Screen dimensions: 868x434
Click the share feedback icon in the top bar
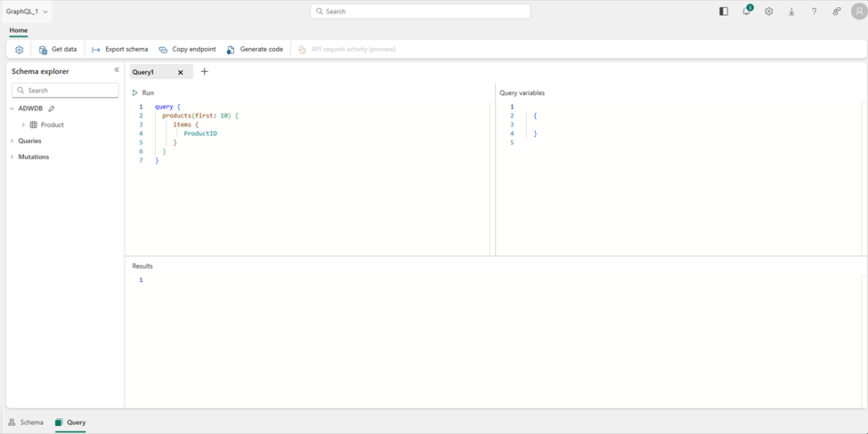point(836,12)
